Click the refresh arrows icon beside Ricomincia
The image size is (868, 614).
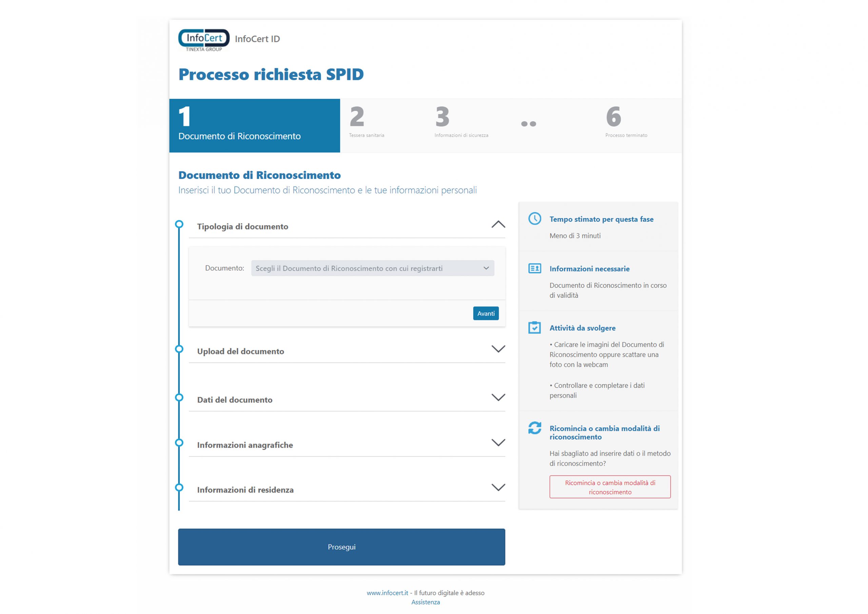click(535, 428)
